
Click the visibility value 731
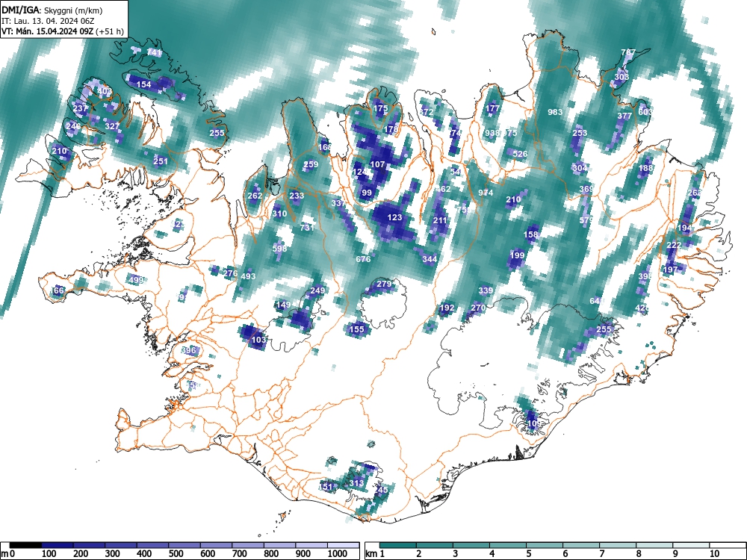tap(307, 228)
